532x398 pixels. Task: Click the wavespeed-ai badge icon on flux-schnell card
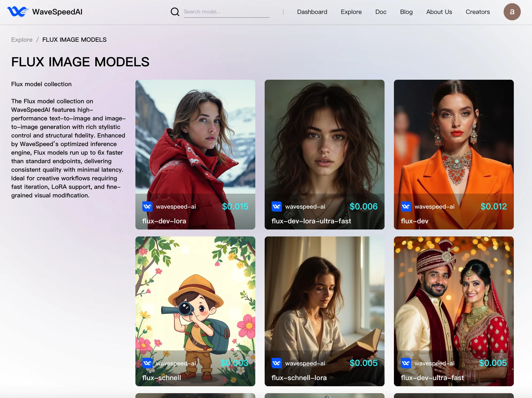click(x=147, y=363)
